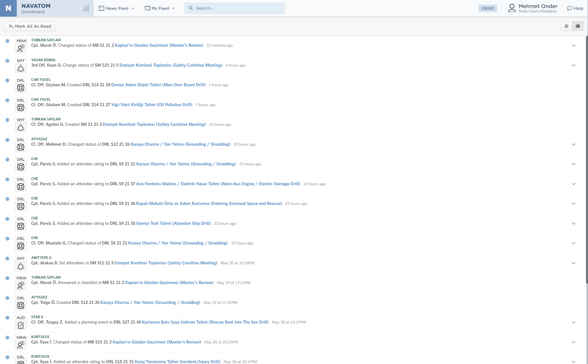Click the SMT safety meeting icon on Yasar Kemal entry
Viewport: 588px width, 364px height.
21,65
